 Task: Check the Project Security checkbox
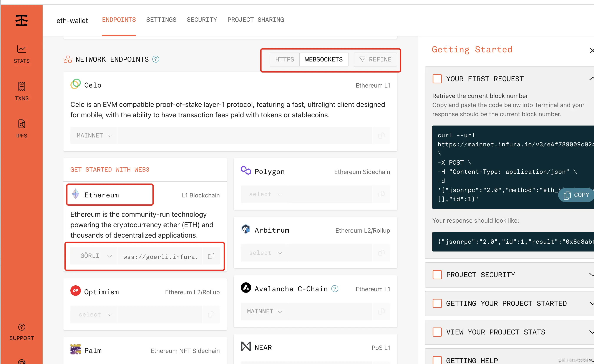pyautogui.click(x=437, y=275)
